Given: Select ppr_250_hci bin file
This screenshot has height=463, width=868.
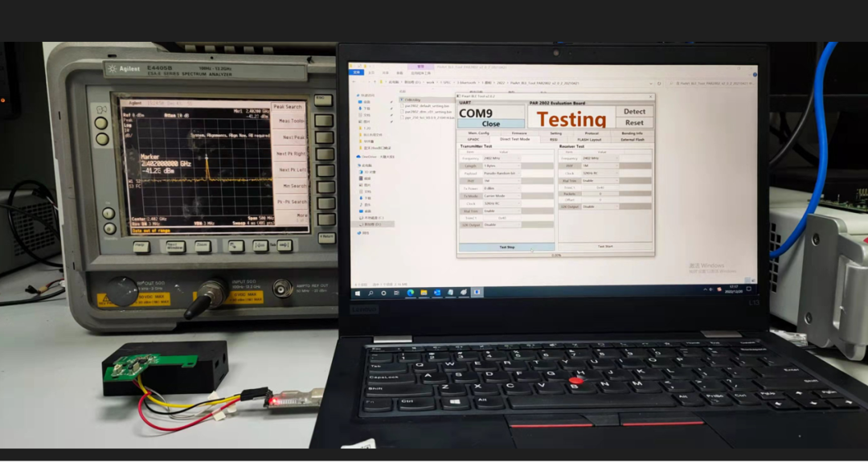Looking at the screenshot, I should (428, 117).
